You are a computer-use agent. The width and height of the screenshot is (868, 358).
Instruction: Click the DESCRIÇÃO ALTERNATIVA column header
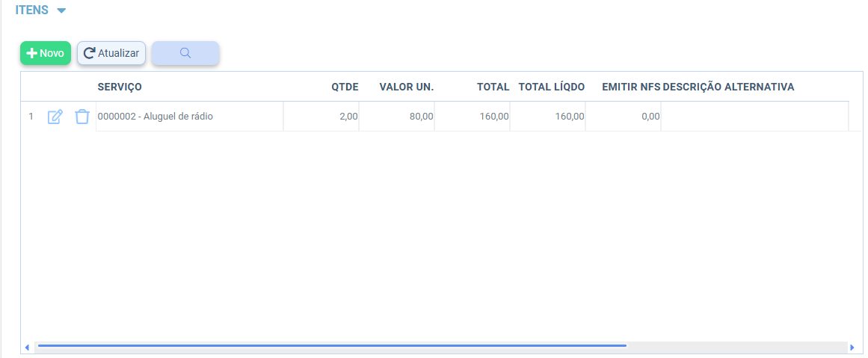click(x=727, y=87)
